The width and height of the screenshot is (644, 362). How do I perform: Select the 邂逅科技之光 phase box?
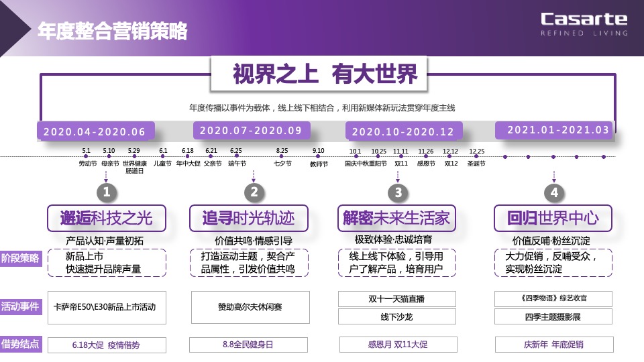click(107, 219)
